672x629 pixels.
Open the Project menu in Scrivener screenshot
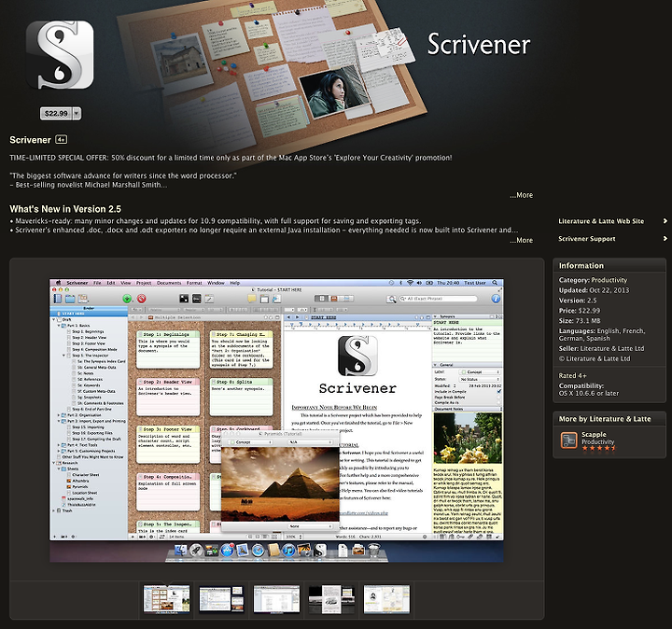coord(144,283)
